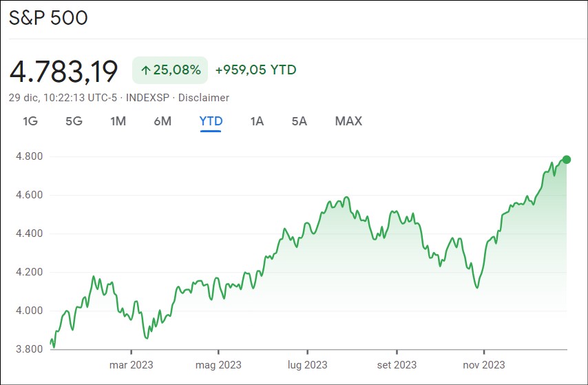This screenshot has width=588, height=385.
Task: Show the 1A range chart
Action: click(258, 121)
